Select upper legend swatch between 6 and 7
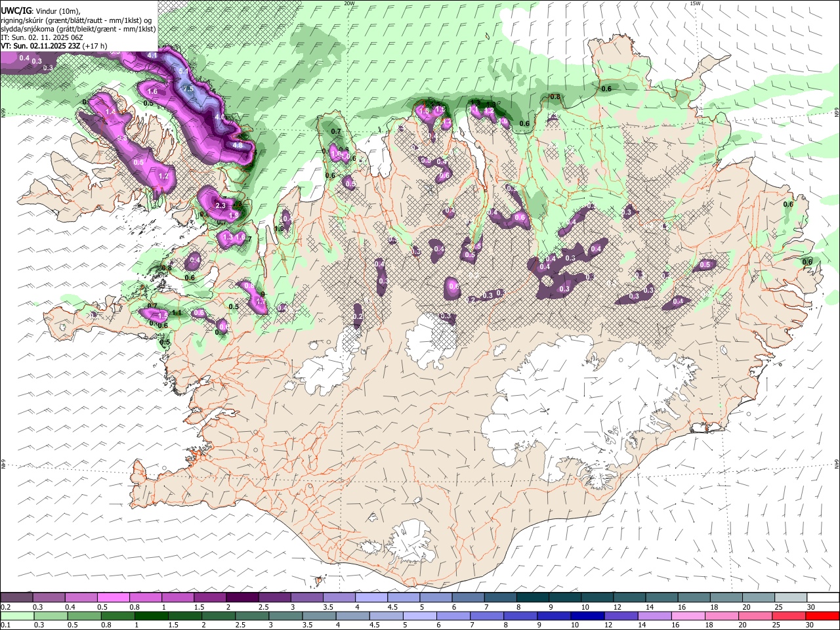Viewport: 840px width, 630px height. pyautogui.click(x=468, y=597)
